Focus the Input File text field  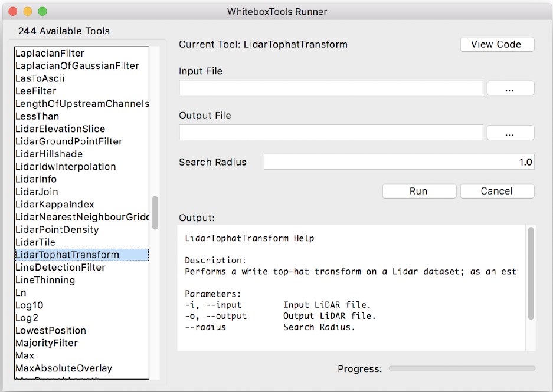[x=331, y=88]
